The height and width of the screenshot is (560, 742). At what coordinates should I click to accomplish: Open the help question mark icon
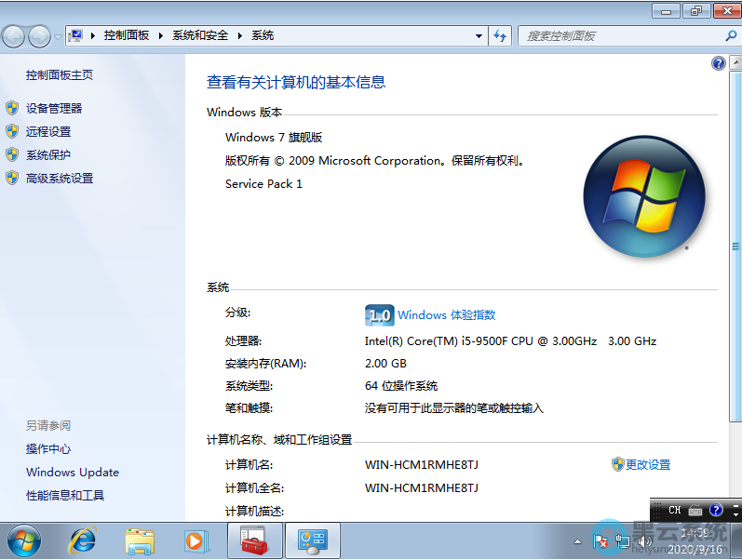(x=718, y=63)
